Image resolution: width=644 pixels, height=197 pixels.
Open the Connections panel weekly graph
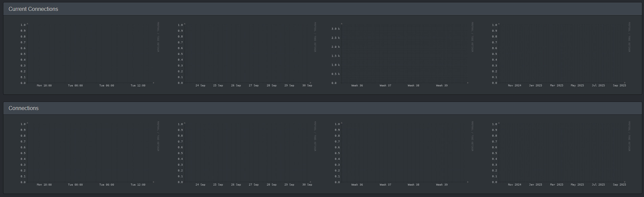(x=247, y=153)
